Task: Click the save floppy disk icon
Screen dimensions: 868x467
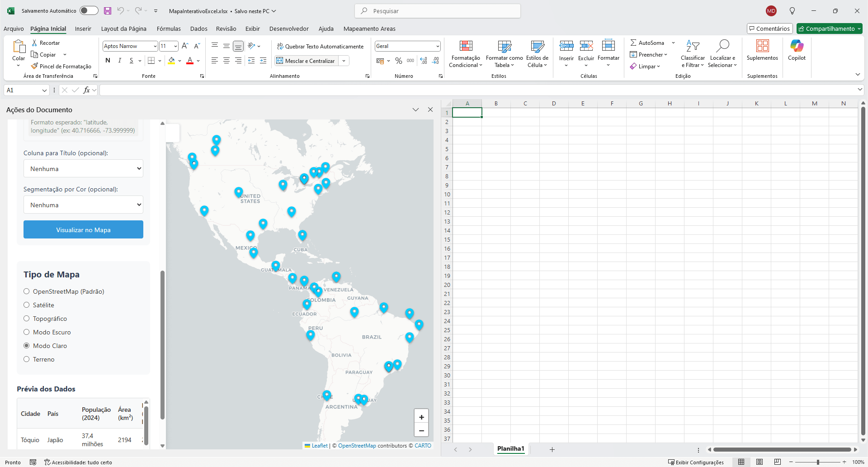Action: click(108, 11)
